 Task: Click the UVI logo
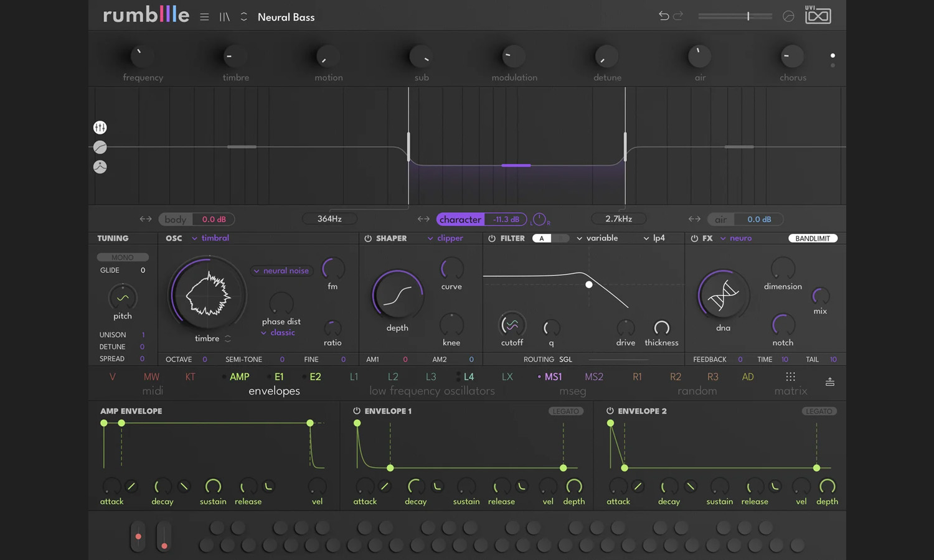click(818, 14)
